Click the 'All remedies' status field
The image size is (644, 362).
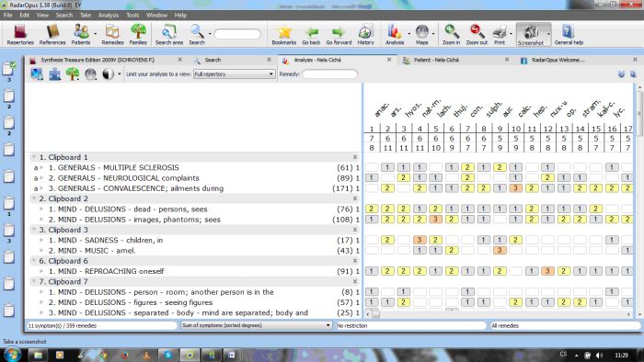(x=565, y=325)
